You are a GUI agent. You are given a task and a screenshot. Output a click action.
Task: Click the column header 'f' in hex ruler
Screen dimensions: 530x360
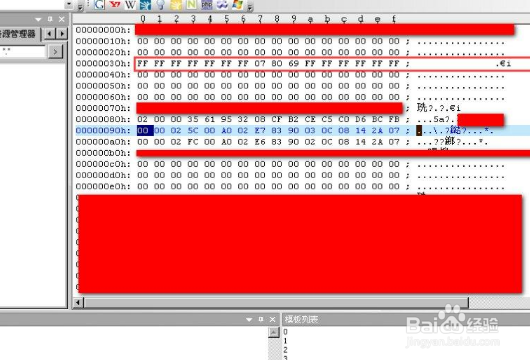point(394,19)
